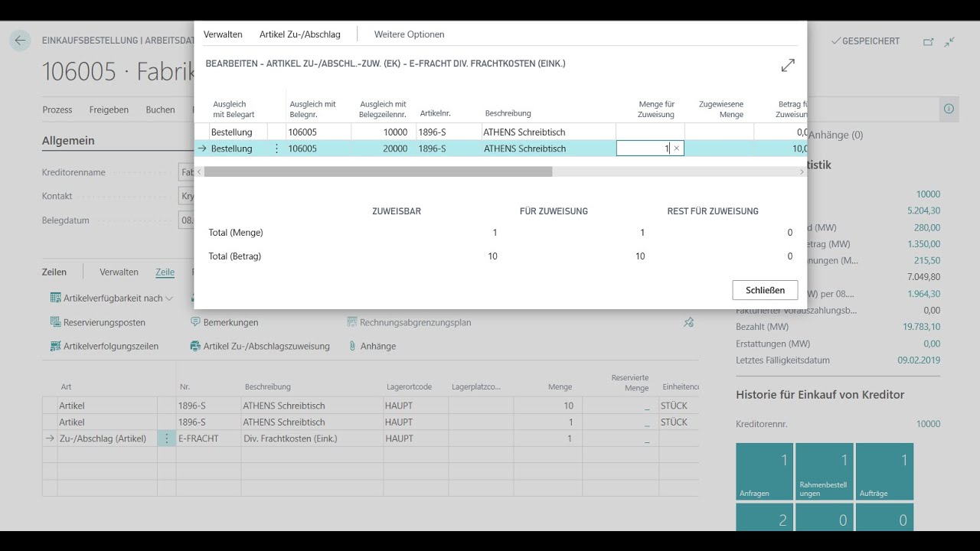The image size is (980, 551).
Task: Open row options dots for the selected Bestellung row
Action: (x=276, y=148)
